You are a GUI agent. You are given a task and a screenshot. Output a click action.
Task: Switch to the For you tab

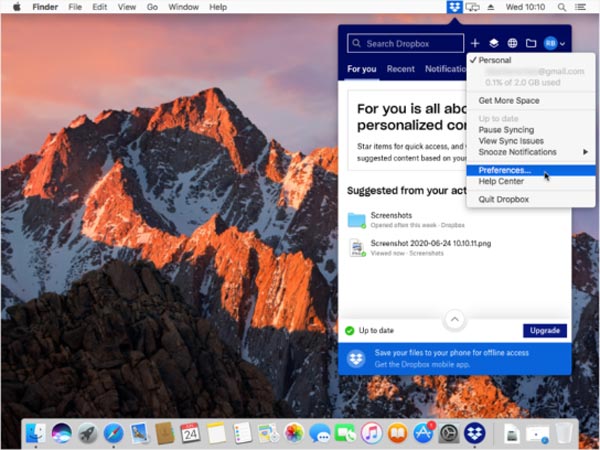click(x=362, y=69)
